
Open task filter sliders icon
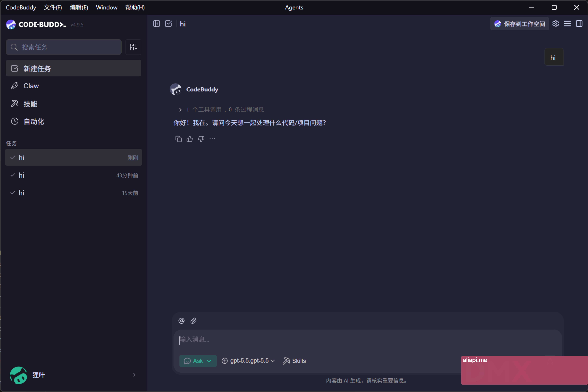click(133, 47)
